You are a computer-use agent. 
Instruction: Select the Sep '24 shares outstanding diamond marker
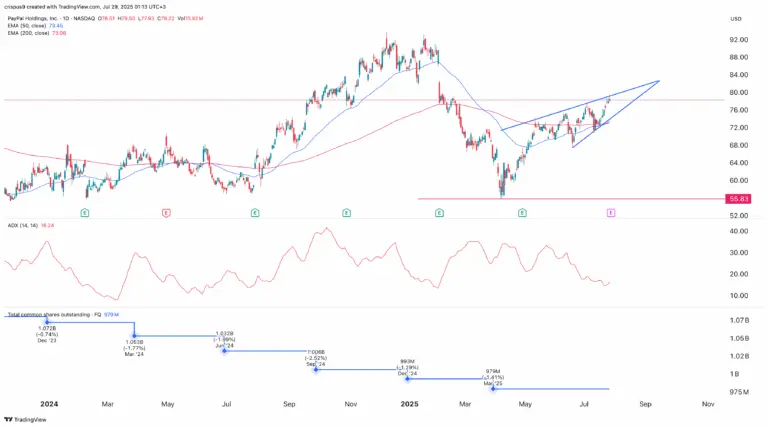tap(316, 369)
